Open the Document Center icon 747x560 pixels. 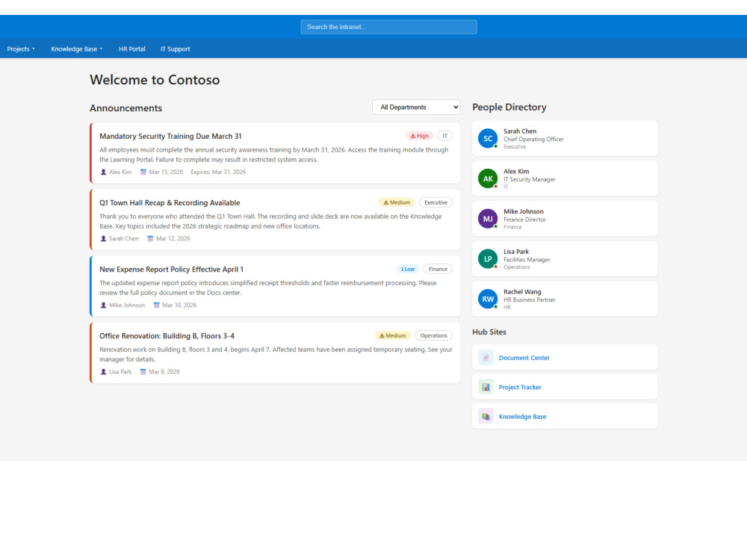(486, 357)
